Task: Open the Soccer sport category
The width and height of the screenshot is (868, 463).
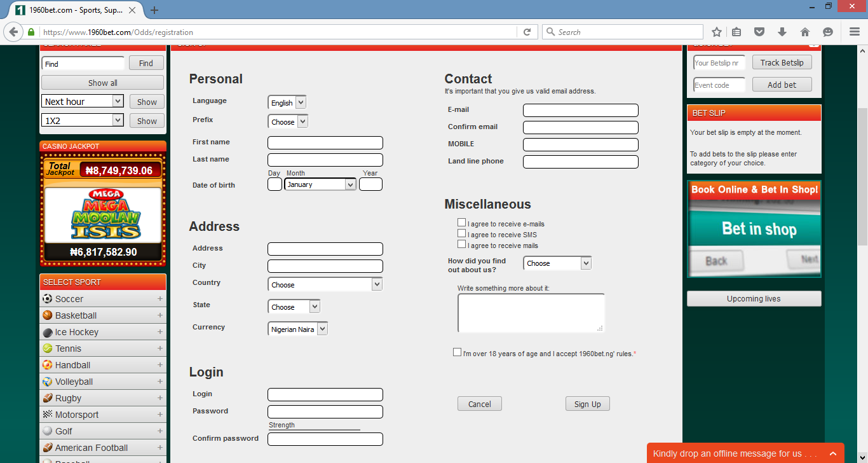Action: [103, 299]
